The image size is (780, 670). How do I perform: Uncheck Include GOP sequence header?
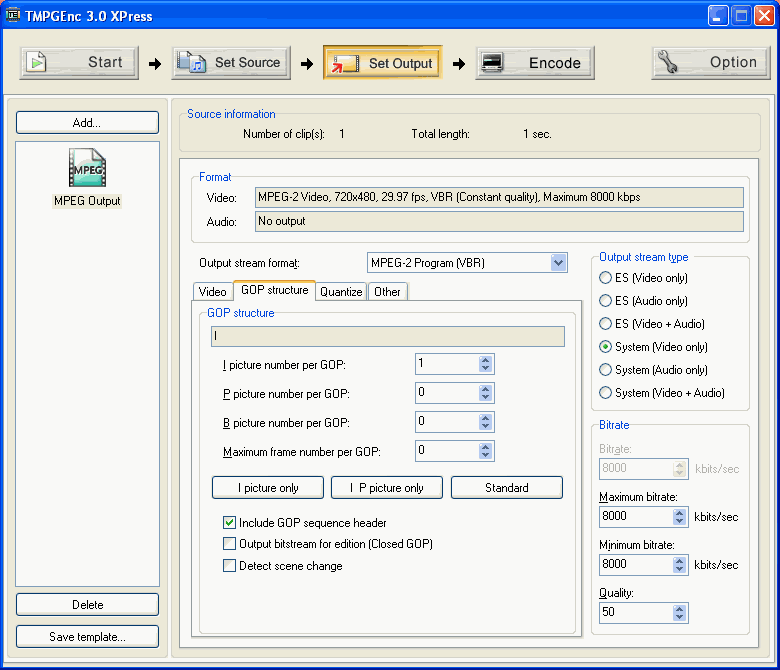[229, 523]
